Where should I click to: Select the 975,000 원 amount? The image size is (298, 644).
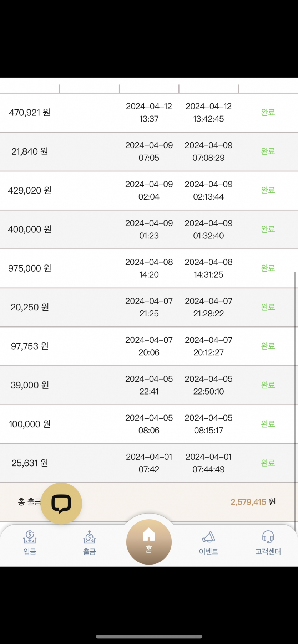click(30, 268)
